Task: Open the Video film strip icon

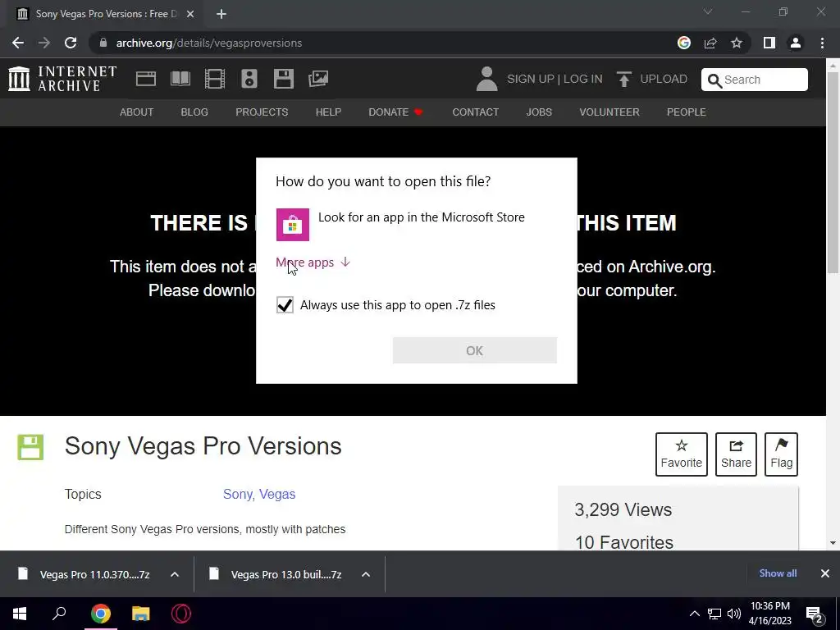Action: point(215,79)
